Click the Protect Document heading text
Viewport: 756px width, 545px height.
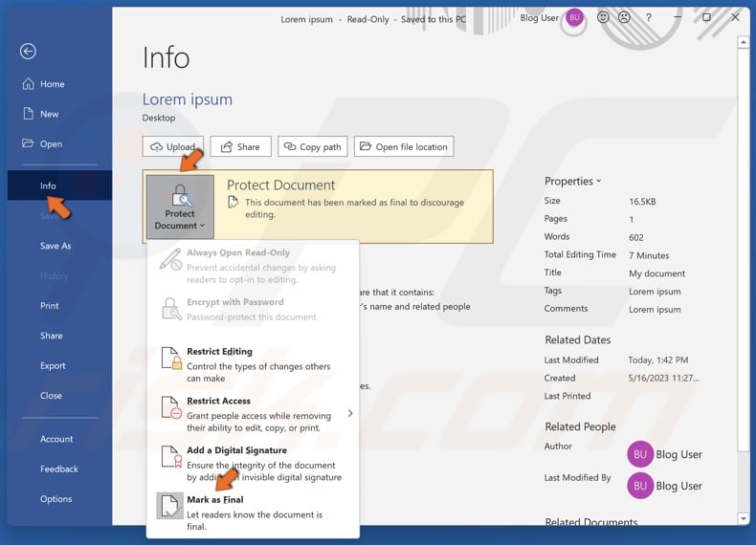click(280, 185)
